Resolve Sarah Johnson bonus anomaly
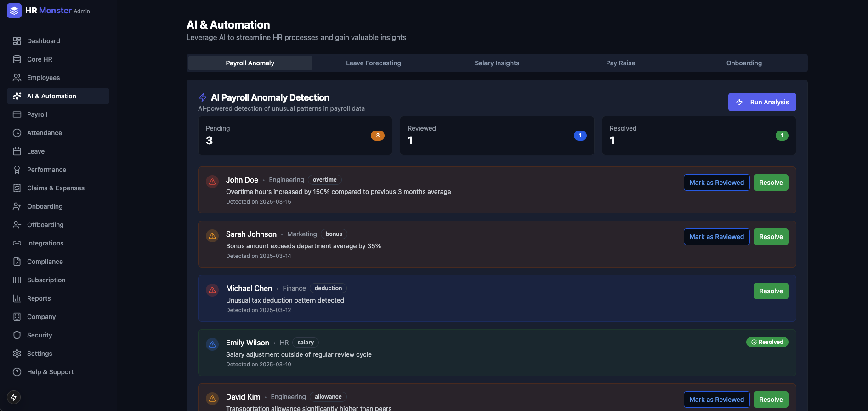Image resolution: width=868 pixels, height=411 pixels. 771,237
